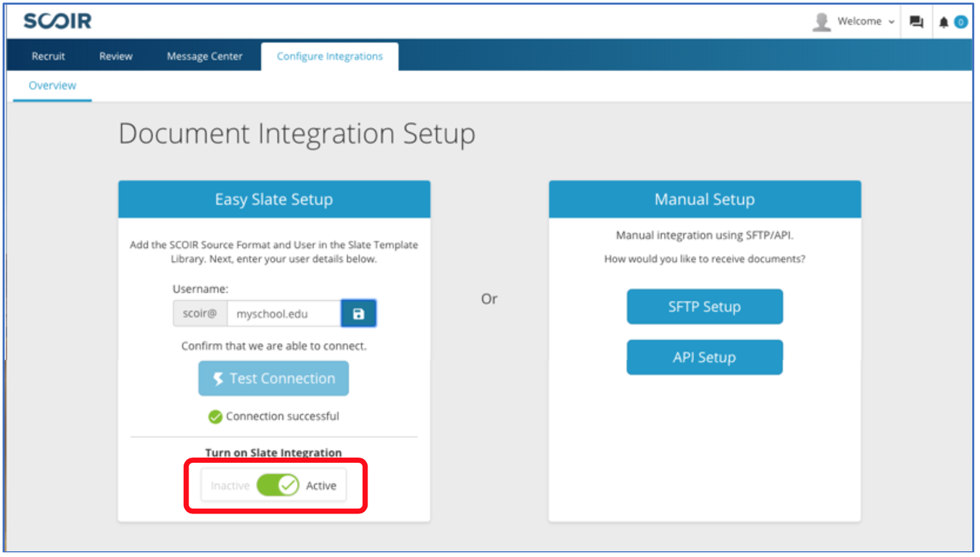
Task: Click the Manual Setup header
Action: click(705, 199)
